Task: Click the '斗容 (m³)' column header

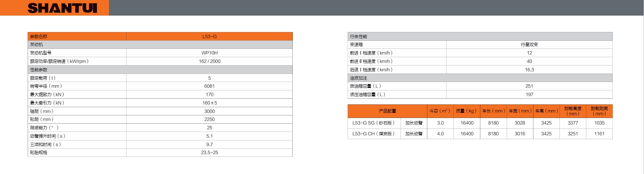Action: (x=440, y=111)
